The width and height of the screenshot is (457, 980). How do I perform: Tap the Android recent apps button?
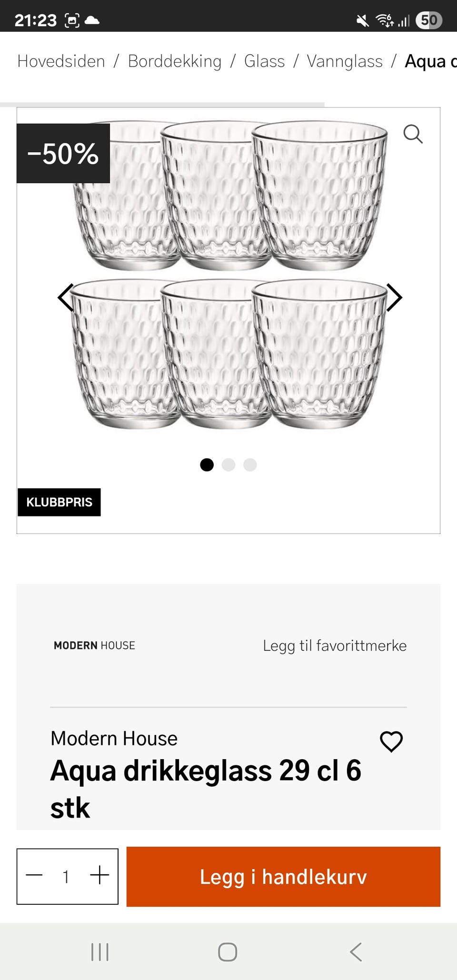[x=100, y=952]
